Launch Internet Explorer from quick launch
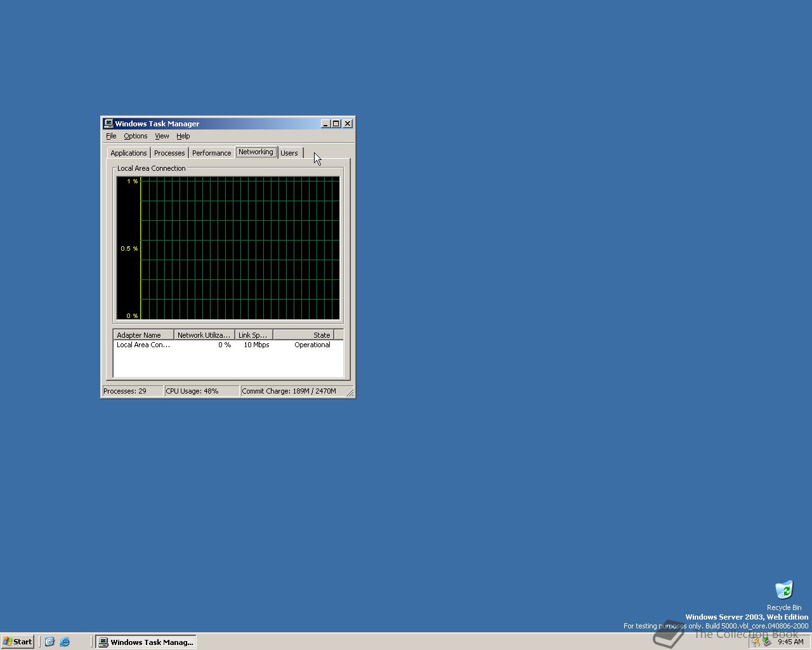812x650 pixels. (65, 642)
